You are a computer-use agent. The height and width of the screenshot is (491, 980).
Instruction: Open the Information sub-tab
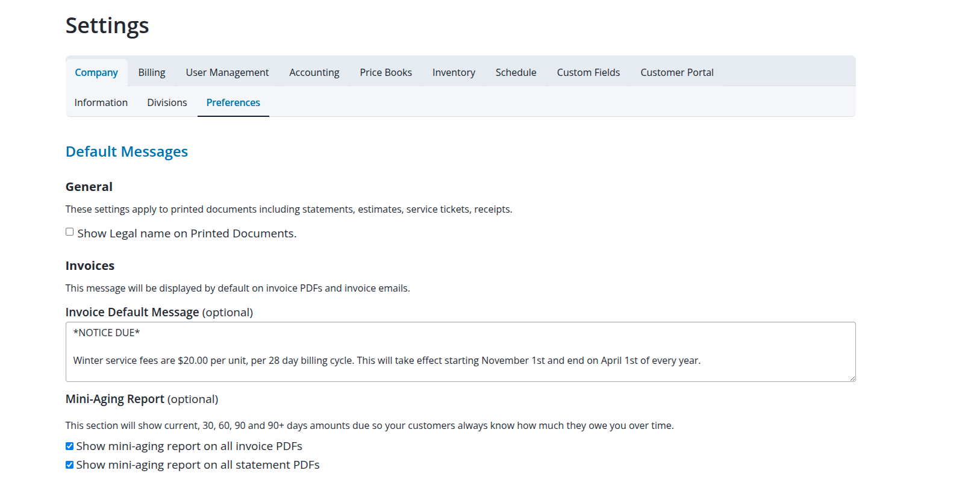pos(101,102)
